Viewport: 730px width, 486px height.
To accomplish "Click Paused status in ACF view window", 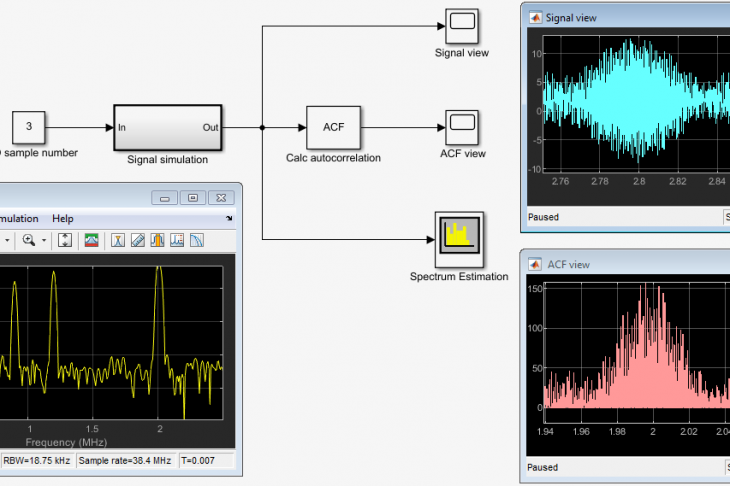I will coord(542,467).
